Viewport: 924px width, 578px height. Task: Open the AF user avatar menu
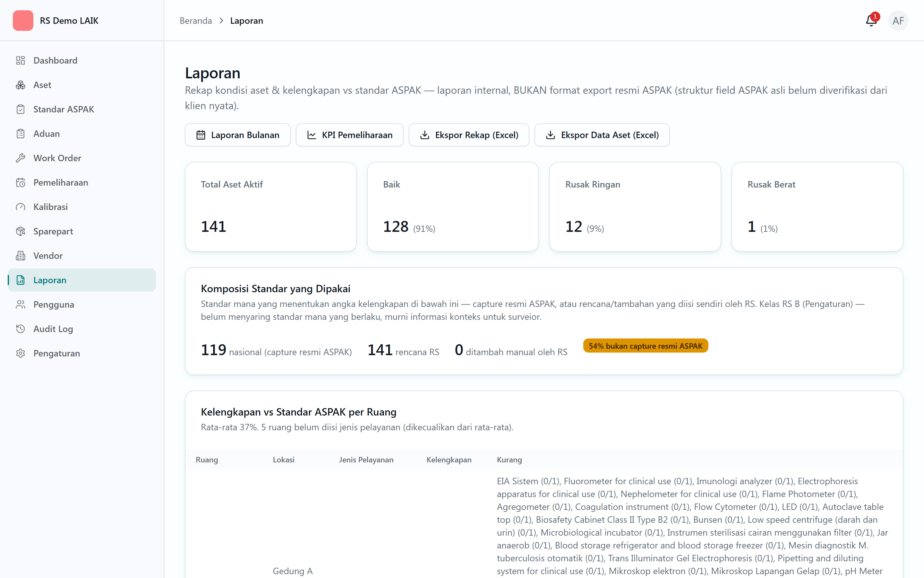point(898,21)
